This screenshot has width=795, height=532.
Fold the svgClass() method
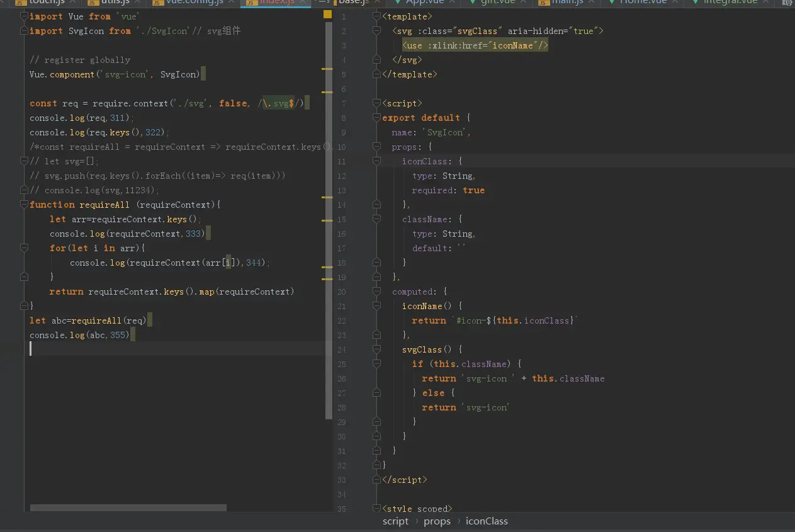coord(377,349)
